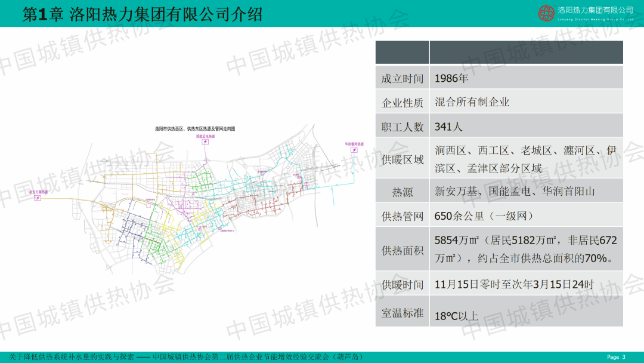Select the 650余公里 pipe network cell
Screen dimensions: 644x363
(483, 216)
